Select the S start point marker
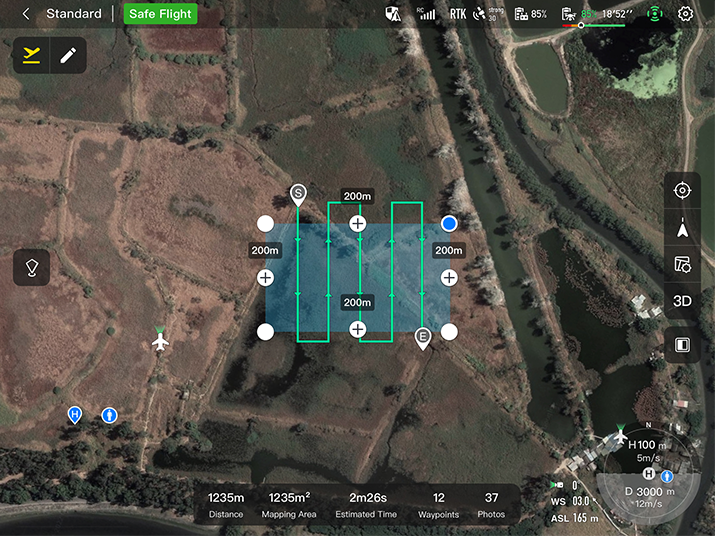Viewport: 715px width, 536px height. 297,194
